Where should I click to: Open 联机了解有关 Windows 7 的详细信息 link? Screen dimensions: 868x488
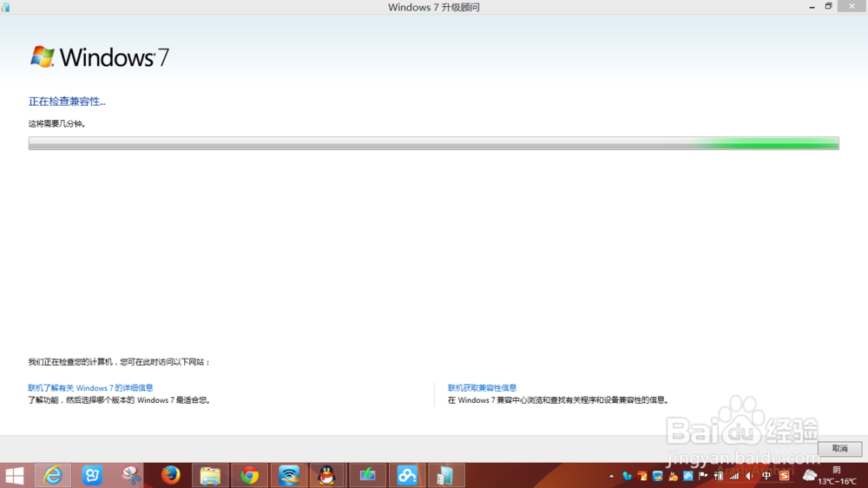pos(90,388)
